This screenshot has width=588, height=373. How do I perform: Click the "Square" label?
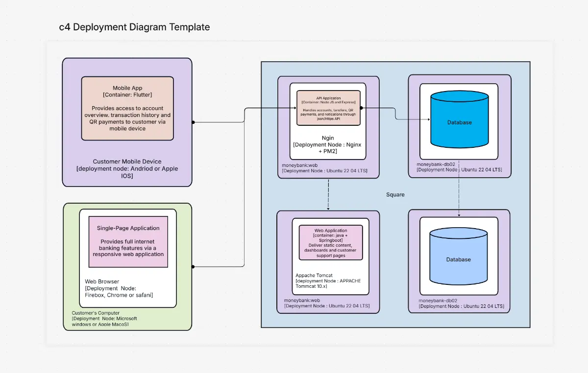click(x=395, y=194)
